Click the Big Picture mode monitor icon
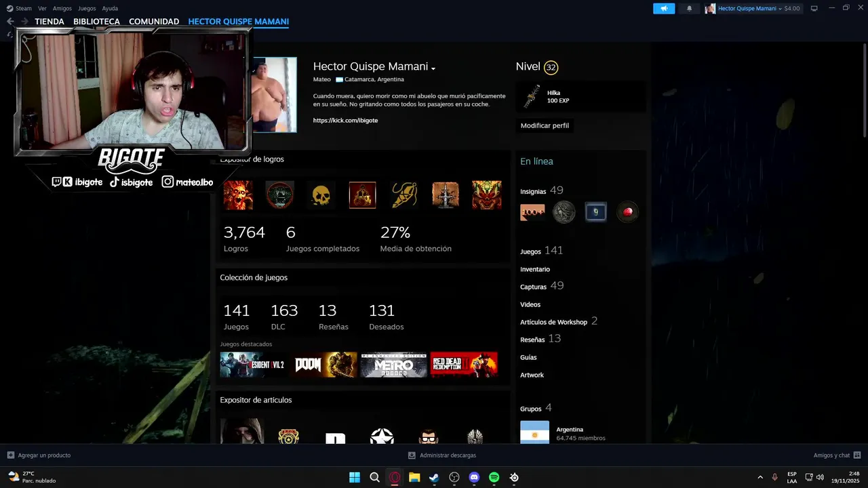This screenshot has height=488, width=868. click(x=814, y=8)
